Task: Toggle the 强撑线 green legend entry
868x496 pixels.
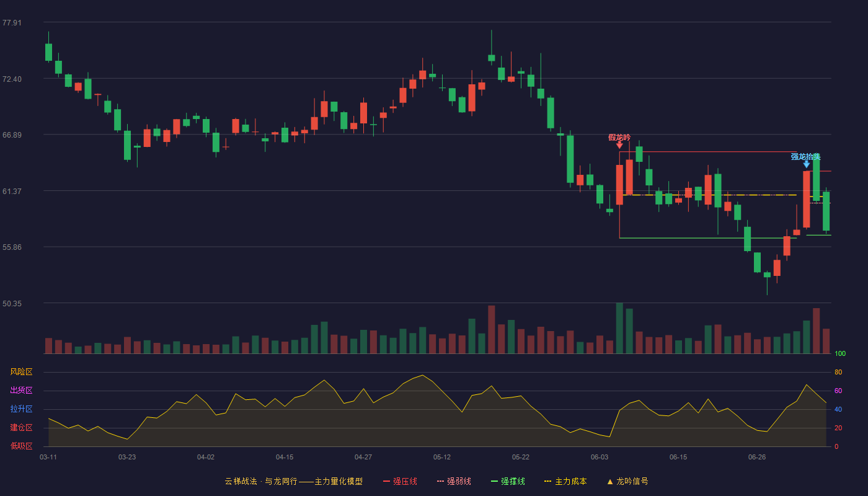Action: point(508,481)
